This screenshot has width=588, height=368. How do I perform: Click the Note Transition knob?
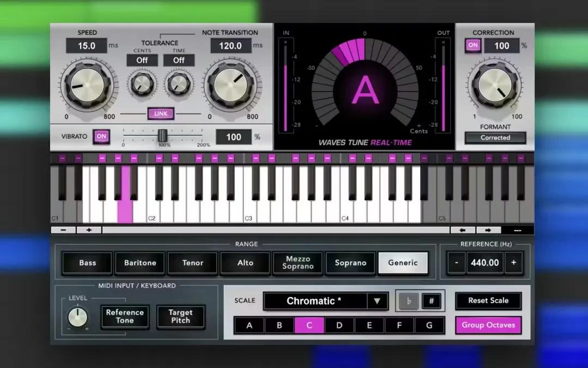coord(230,85)
